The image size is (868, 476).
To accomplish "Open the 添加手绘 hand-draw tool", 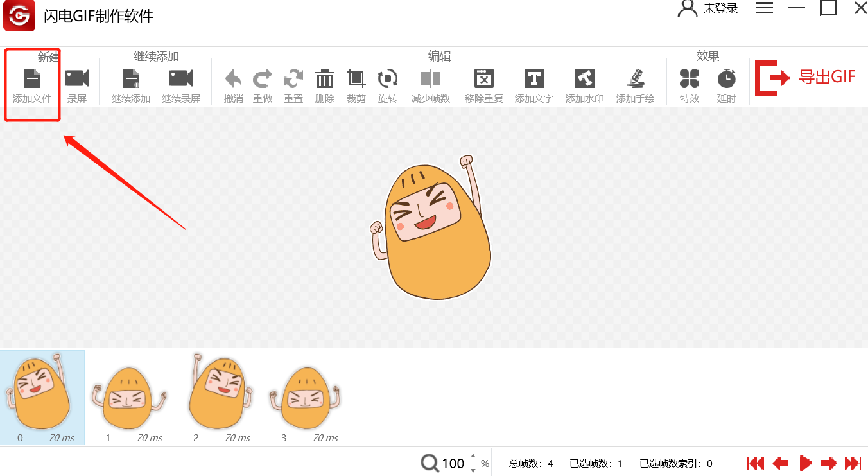I will 635,84.
